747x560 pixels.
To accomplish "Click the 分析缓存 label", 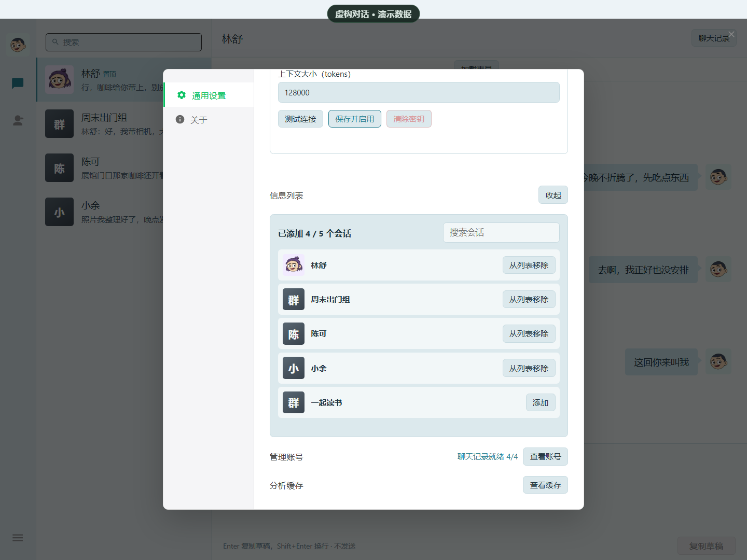I will click(x=286, y=485).
